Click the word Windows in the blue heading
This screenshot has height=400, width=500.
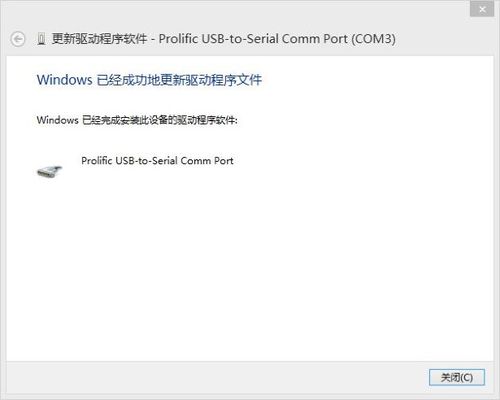pos(64,80)
